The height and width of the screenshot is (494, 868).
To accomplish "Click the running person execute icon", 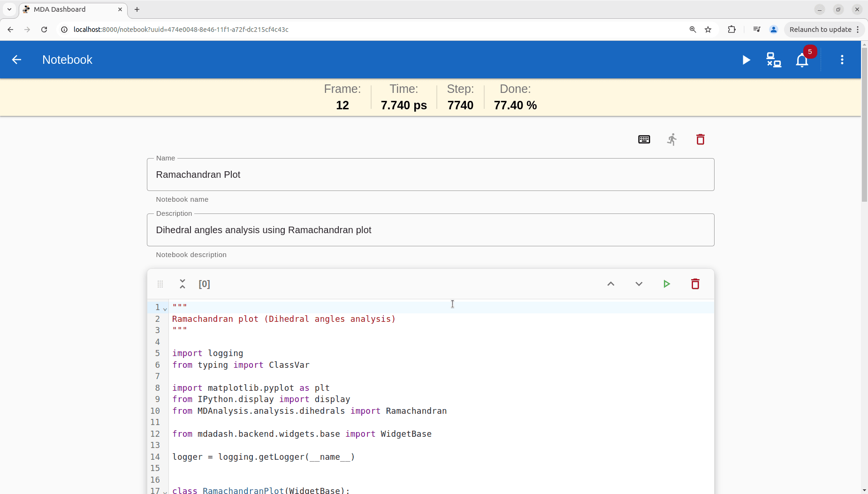I will tap(672, 139).
